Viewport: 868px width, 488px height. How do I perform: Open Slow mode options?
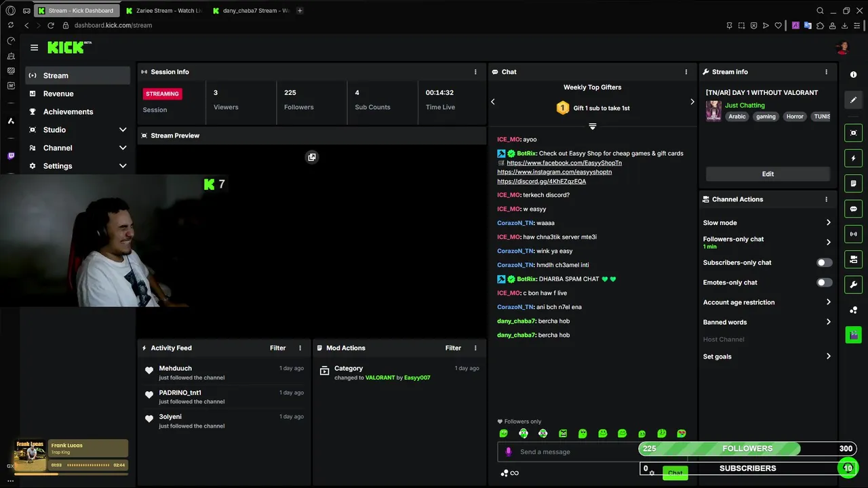[767, 222]
